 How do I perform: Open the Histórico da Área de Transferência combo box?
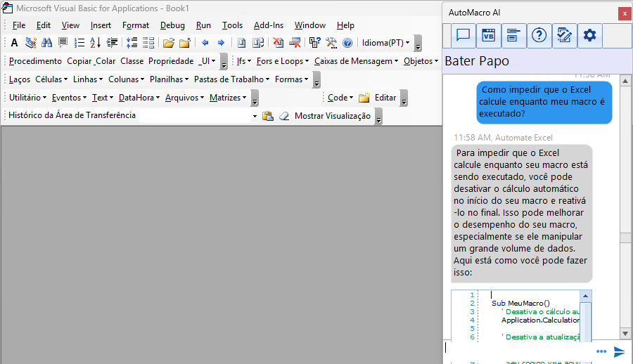[255, 116]
